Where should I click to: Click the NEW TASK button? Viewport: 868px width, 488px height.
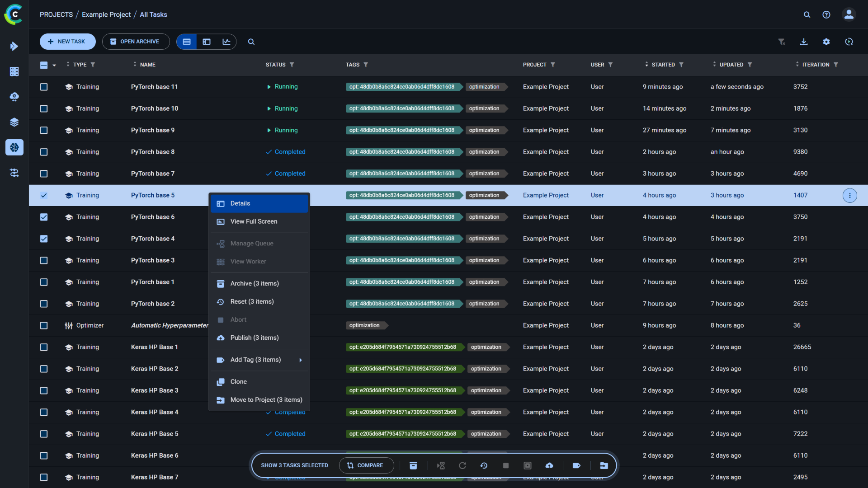tap(68, 42)
